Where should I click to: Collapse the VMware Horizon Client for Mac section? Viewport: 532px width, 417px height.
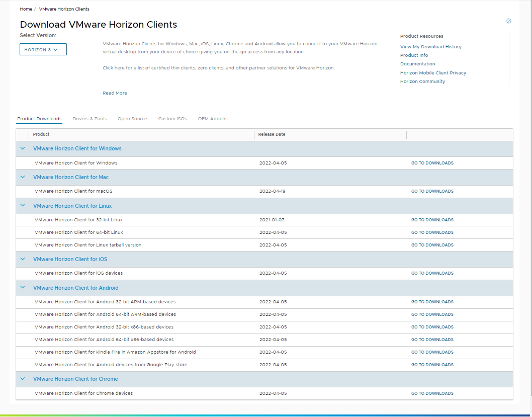pyautogui.click(x=22, y=177)
